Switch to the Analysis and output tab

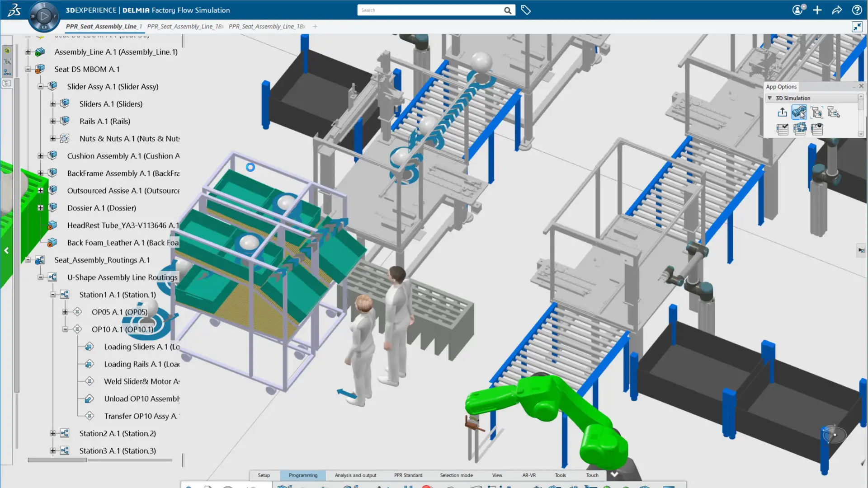point(355,475)
